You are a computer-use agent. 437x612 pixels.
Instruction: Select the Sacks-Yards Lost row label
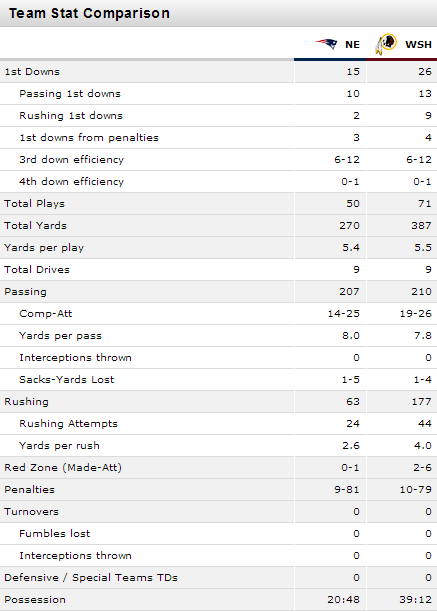click(x=67, y=380)
